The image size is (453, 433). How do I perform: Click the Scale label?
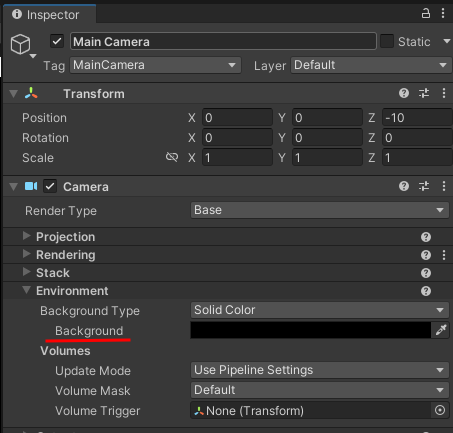[38, 158]
